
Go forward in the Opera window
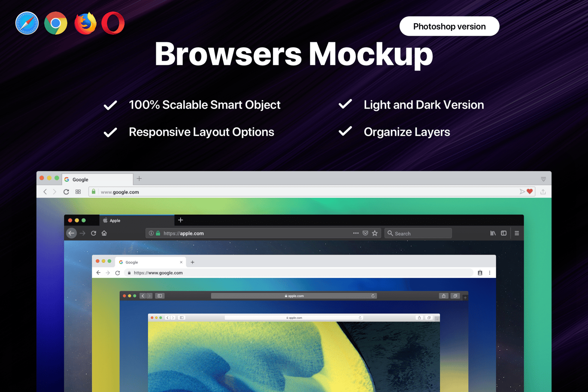(x=55, y=192)
